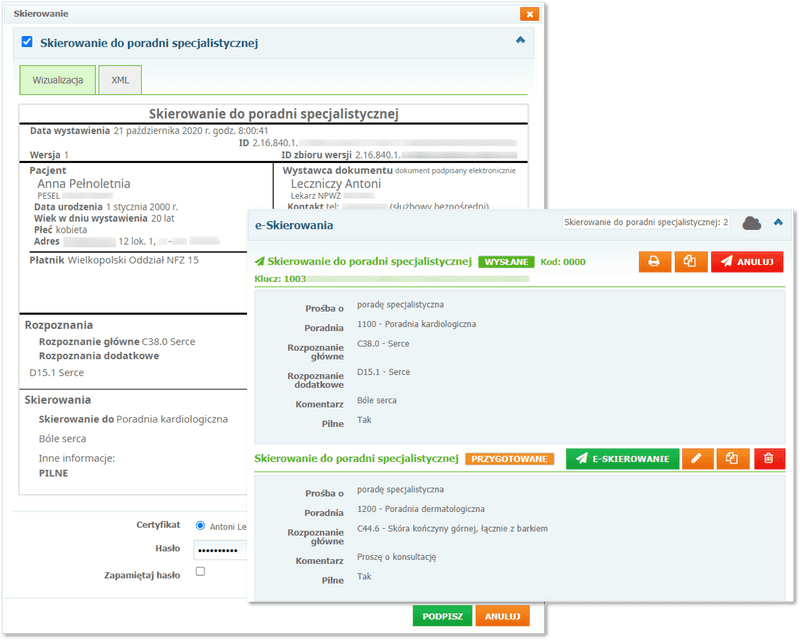
Task: Click 'Płatnik Wielkopolski Oddział NFZ 15' line
Action: [x=114, y=260]
